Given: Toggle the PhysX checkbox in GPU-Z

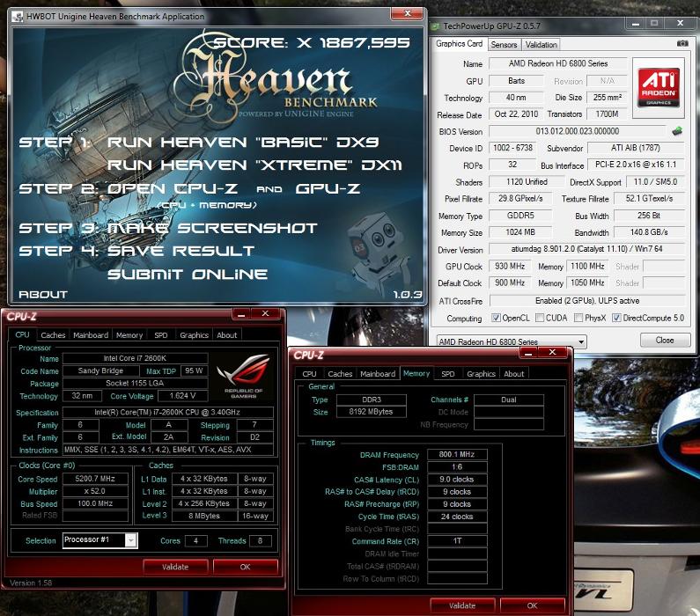Looking at the screenshot, I should [578, 318].
